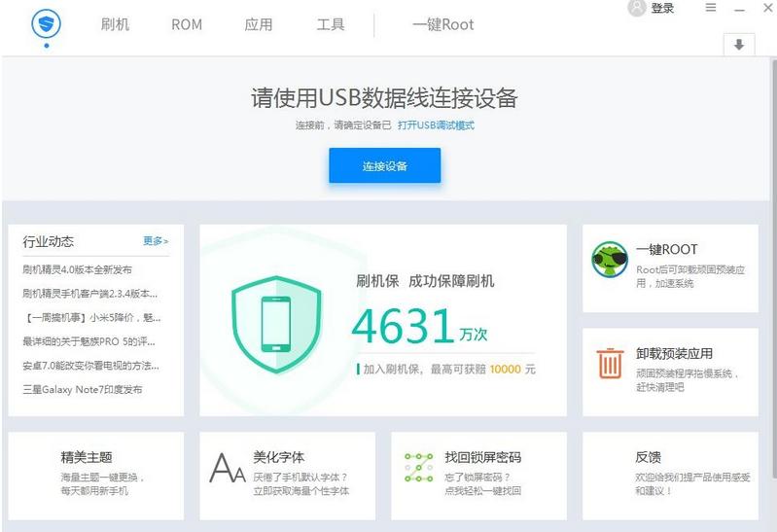The width and height of the screenshot is (777, 532).
Task: Open the 精美主题 card
Action: tap(96, 476)
